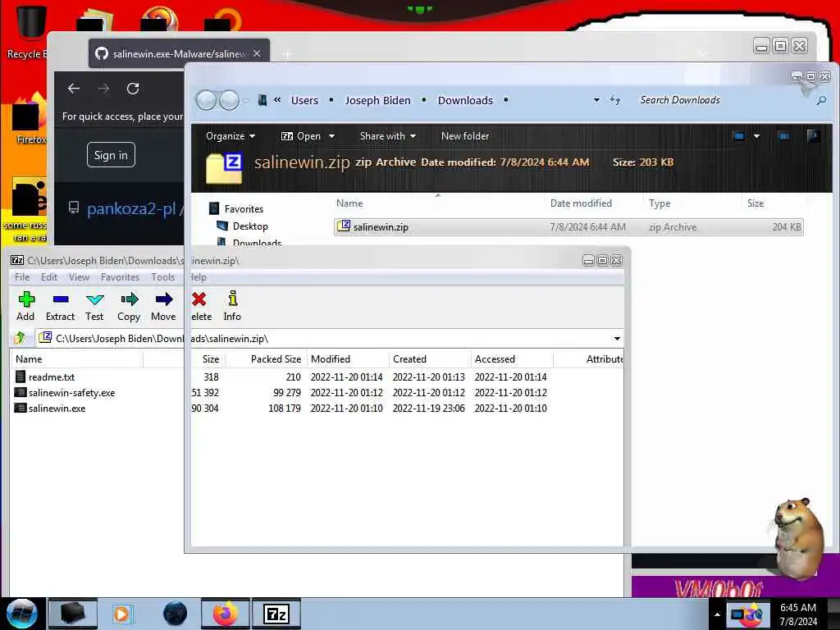Open 7-Zip Tools menu
840x630 pixels.
point(163,277)
